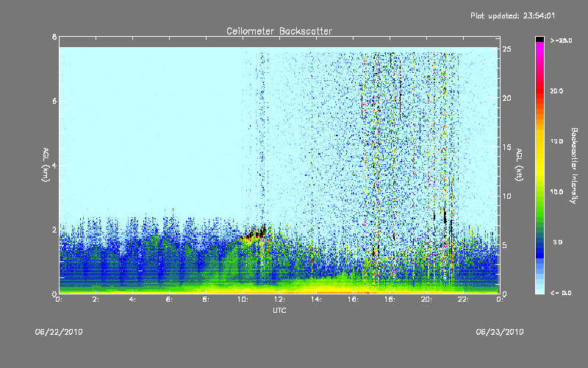This screenshot has height=368, width=588.
Task: Click the '4' km y-axis tick label
Action: pyautogui.click(x=54, y=165)
